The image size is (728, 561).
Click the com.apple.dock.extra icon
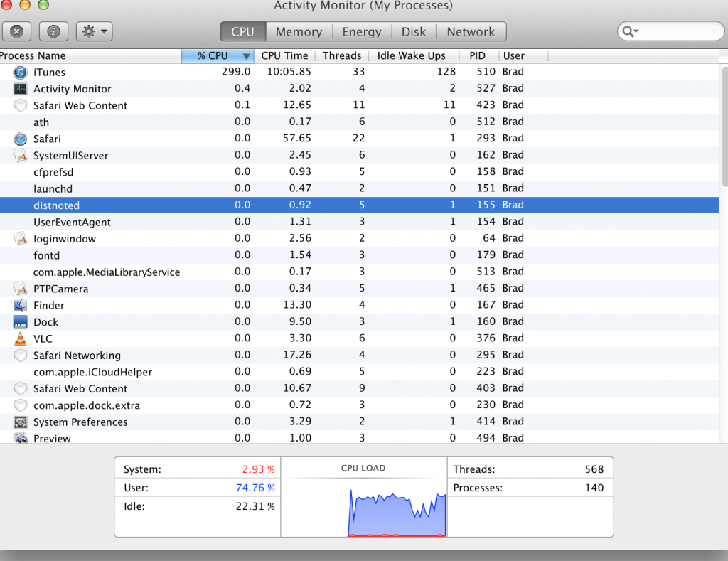coord(21,405)
